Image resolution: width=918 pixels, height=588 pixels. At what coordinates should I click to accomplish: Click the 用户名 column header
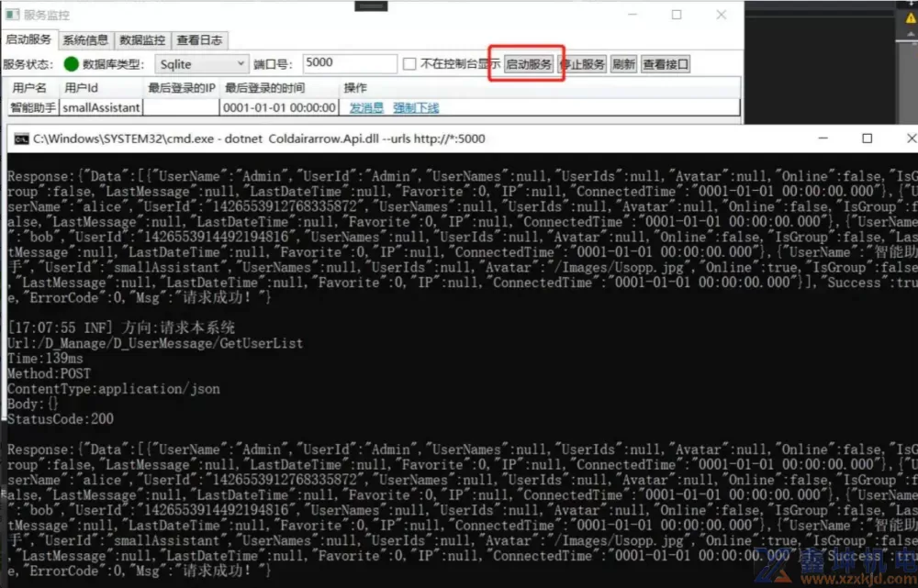coord(29,88)
